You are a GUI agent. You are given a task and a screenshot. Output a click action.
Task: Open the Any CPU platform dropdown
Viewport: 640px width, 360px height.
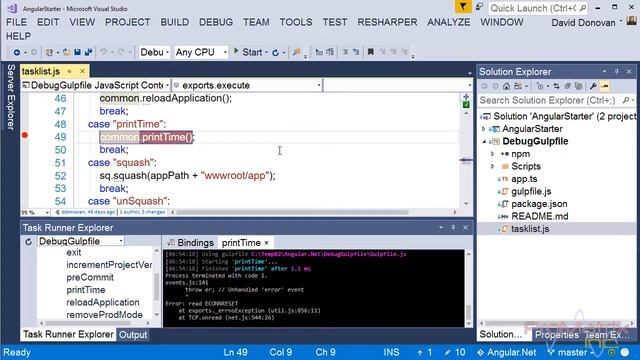click(201, 52)
